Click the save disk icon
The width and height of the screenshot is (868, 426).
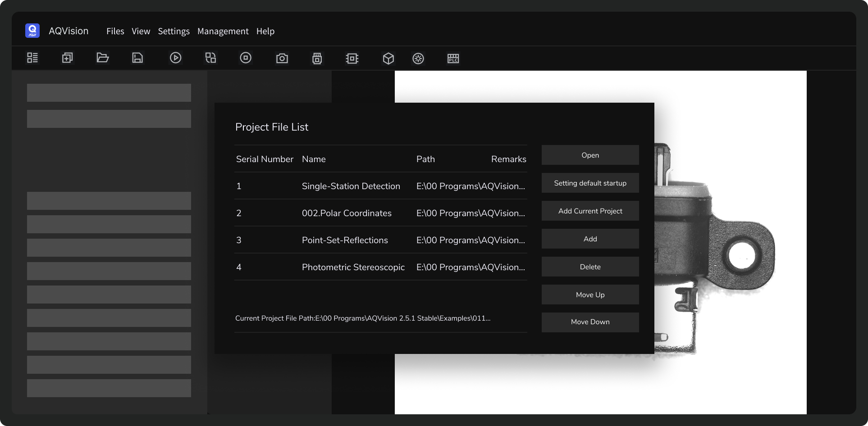point(137,58)
